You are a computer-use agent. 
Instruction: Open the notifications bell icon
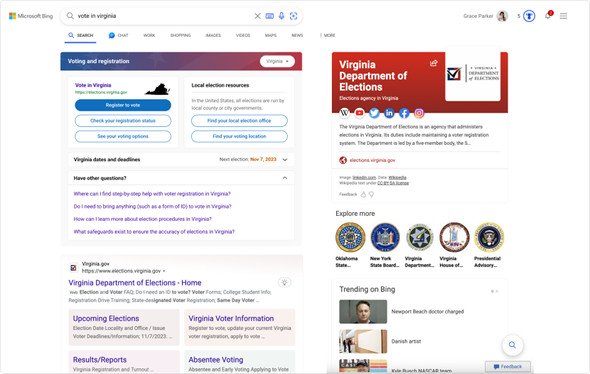pyautogui.click(x=548, y=16)
